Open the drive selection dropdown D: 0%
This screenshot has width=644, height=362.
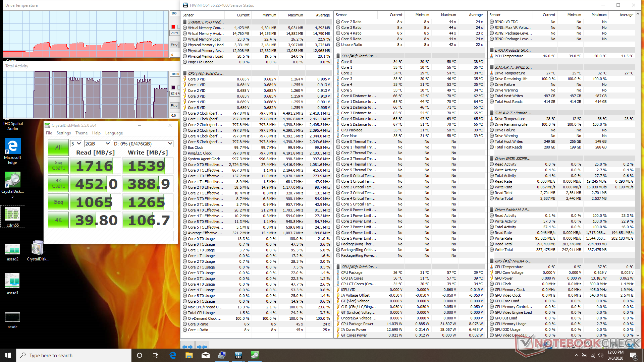(x=143, y=143)
